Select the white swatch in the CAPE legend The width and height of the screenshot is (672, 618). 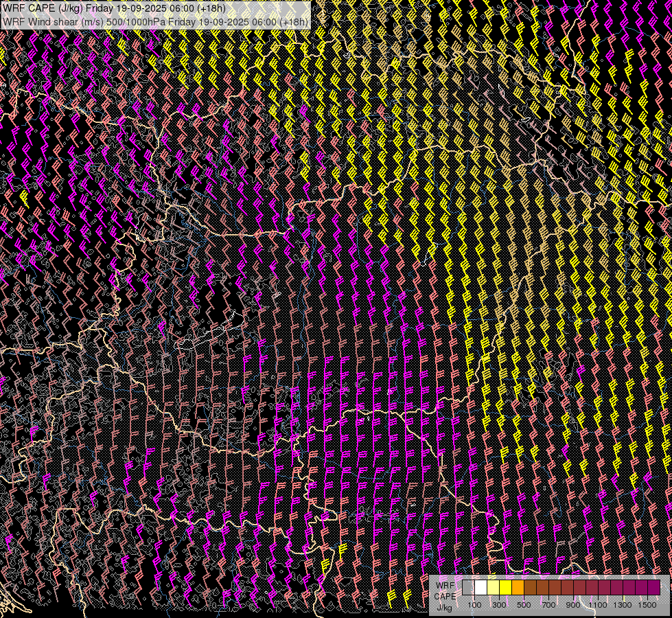(480, 587)
